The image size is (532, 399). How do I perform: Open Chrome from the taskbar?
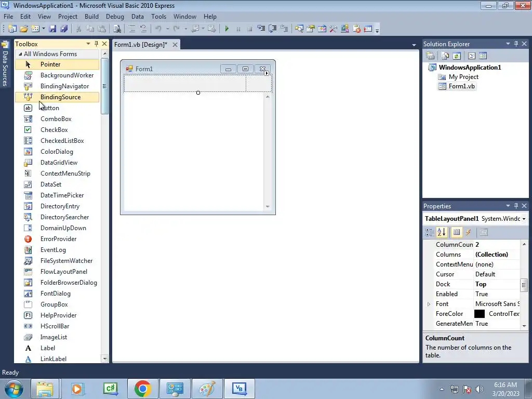pos(142,389)
